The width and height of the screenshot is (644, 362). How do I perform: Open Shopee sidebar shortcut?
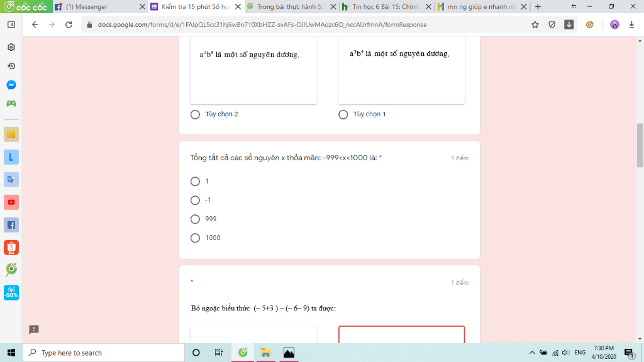pyautogui.click(x=11, y=248)
